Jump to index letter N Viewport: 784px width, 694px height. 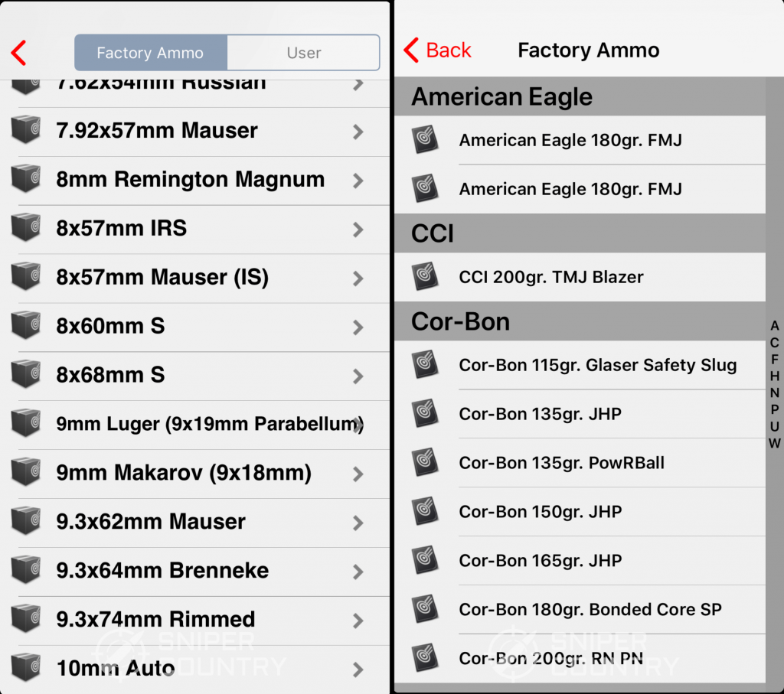click(x=775, y=393)
